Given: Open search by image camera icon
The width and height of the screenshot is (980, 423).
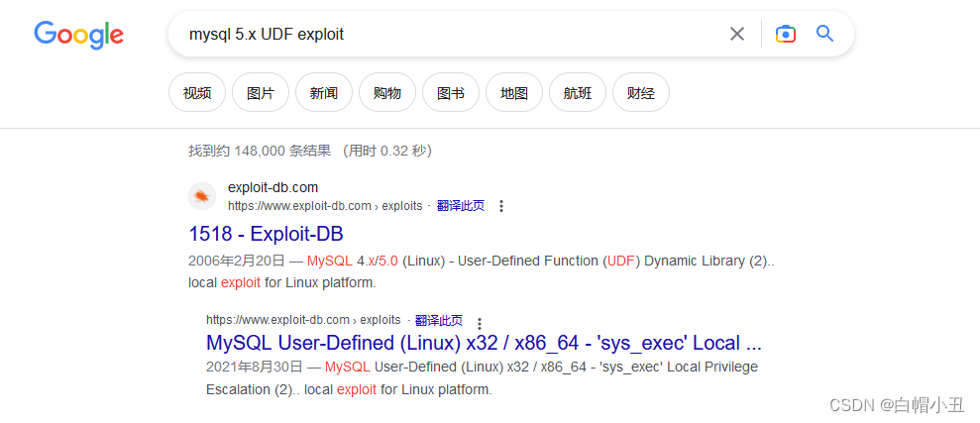Looking at the screenshot, I should 786,34.
